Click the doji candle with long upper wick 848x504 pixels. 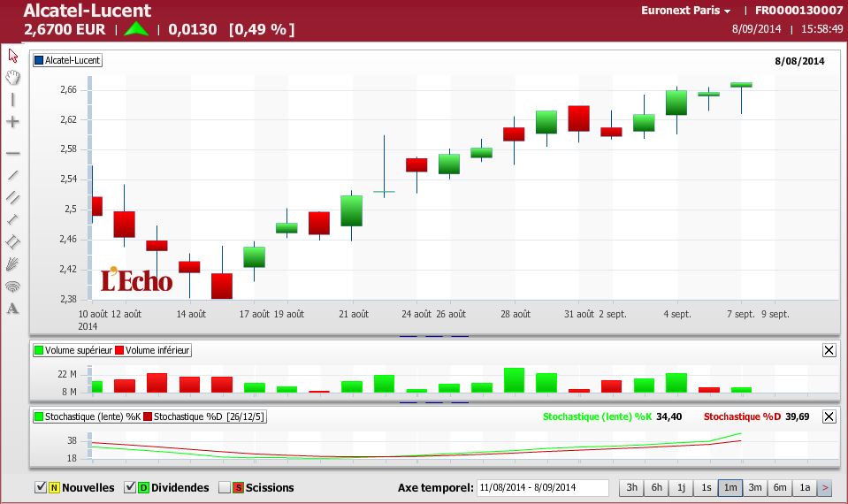384,192
